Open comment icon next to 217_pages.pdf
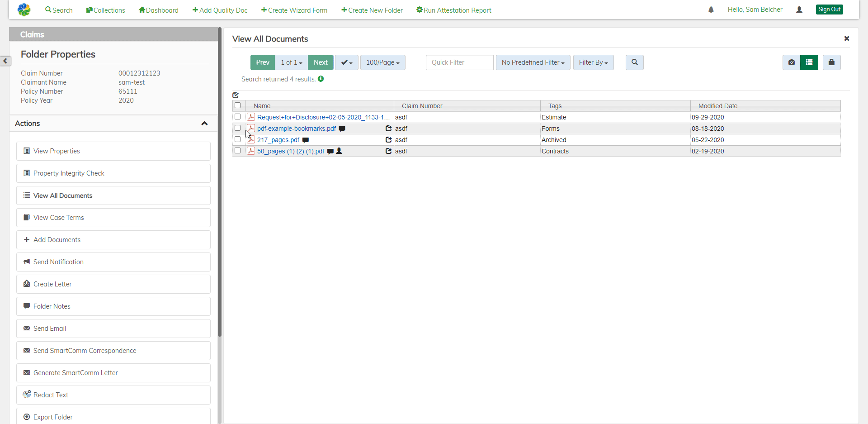The height and width of the screenshot is (424, 868). tap(306, 140)
